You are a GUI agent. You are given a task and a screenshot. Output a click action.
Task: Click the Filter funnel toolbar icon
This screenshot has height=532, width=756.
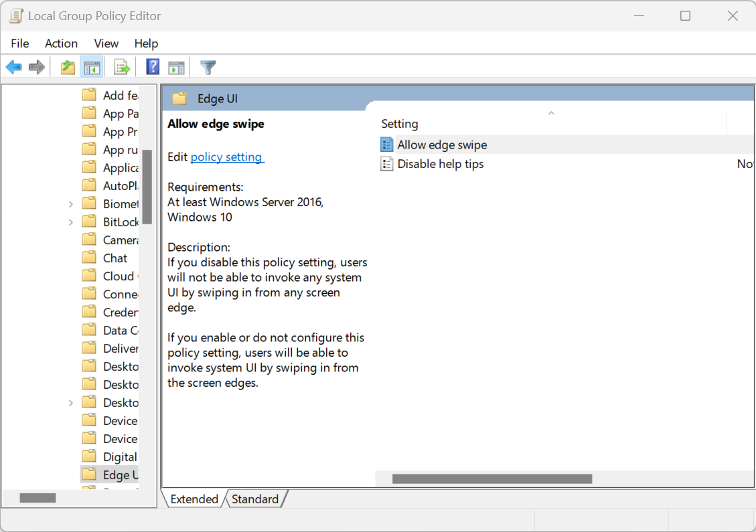(208, 67)
